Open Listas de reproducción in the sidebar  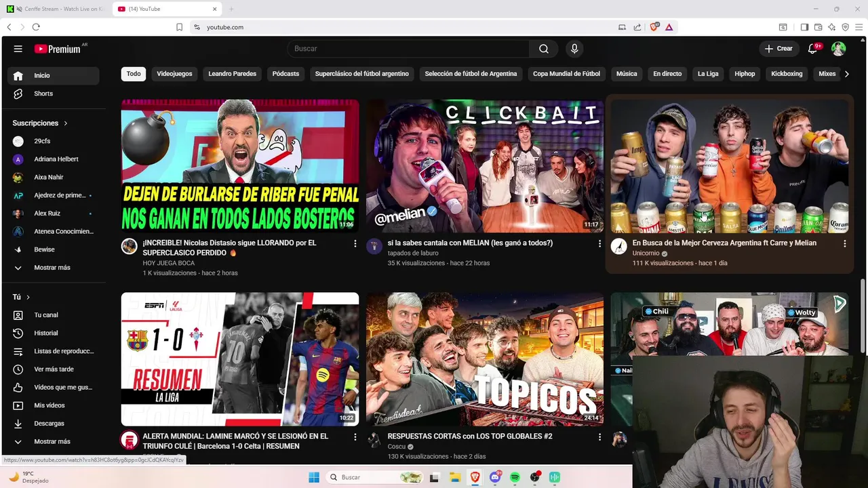54,351
